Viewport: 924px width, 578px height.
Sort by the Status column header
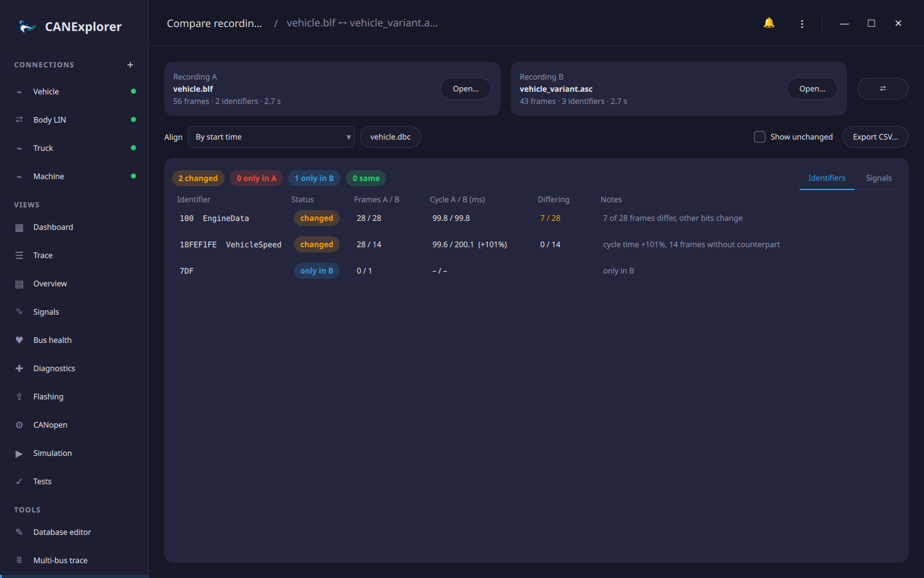[x=302, y=200]
